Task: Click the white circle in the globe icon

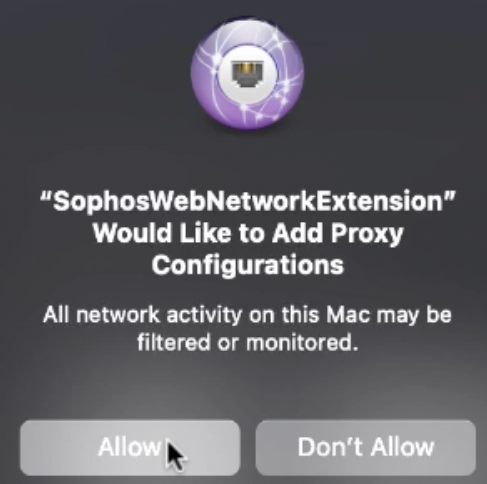Action: tap(247, 74)
